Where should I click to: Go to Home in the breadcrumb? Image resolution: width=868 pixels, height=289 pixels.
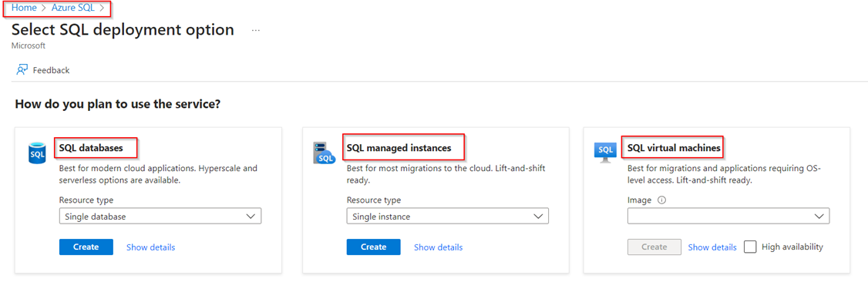coord(24,8)
